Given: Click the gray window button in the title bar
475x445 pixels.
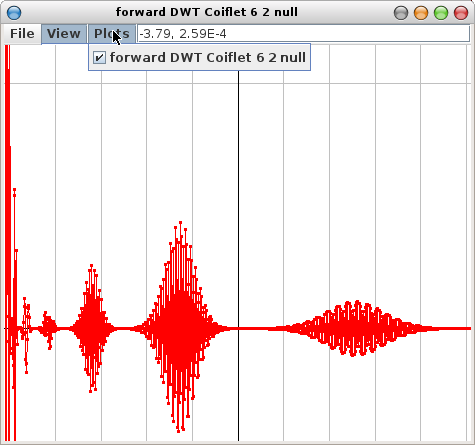Looking at the screenshot, I should pyautogui.click(x=401, y=13).
